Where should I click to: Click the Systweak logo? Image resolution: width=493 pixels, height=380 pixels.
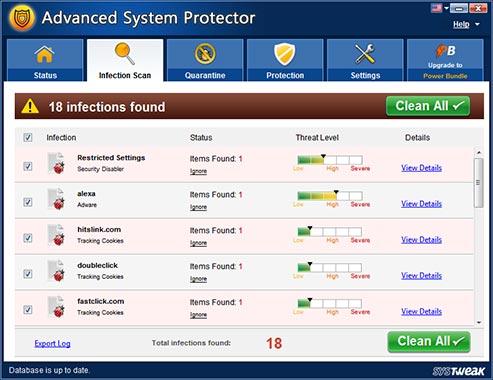[x=459, y=371]
